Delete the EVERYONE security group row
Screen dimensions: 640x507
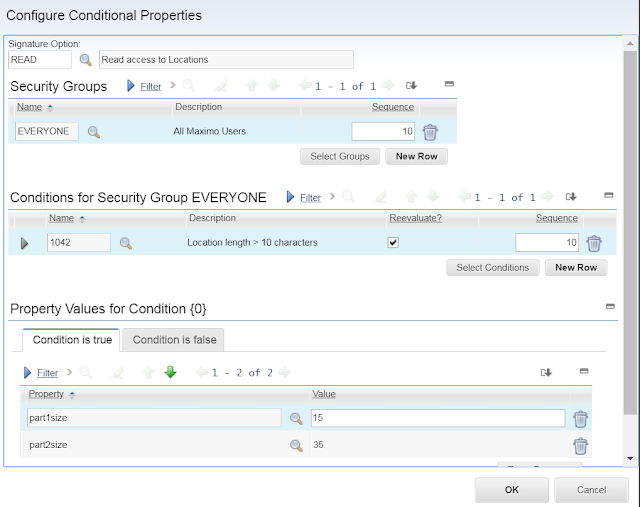[430, 132]
